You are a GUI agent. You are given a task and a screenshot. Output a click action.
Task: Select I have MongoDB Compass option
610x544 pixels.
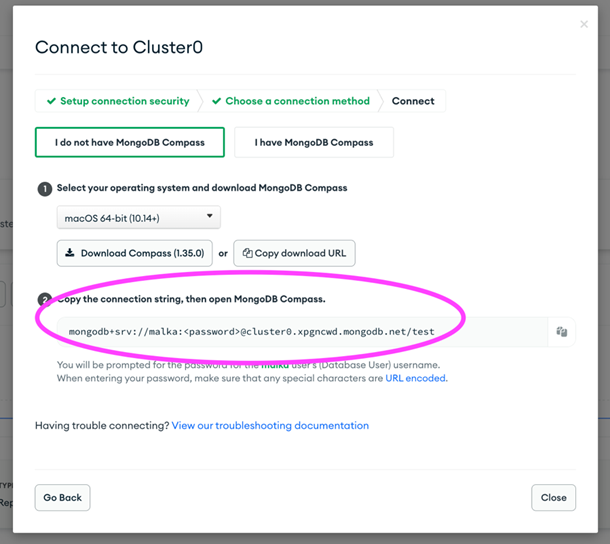coord(314,142)
